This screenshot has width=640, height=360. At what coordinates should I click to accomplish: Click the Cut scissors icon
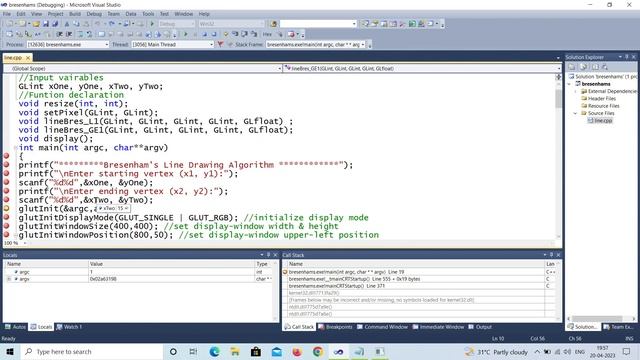pos(67,24)
